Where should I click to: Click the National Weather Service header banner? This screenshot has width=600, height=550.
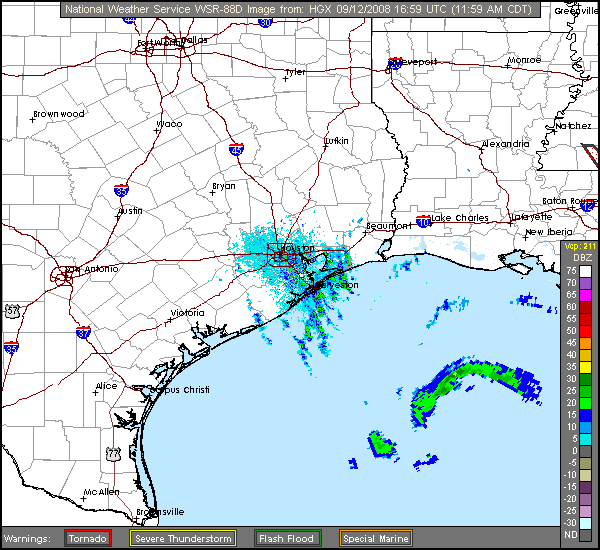pyautogui.click(x=300, y=9)
